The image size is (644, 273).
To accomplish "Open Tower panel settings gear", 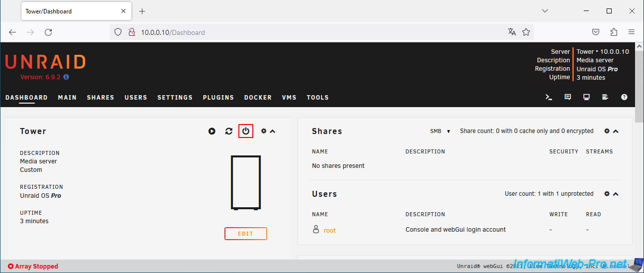I will pyautogui.click(x=264, y=131).
